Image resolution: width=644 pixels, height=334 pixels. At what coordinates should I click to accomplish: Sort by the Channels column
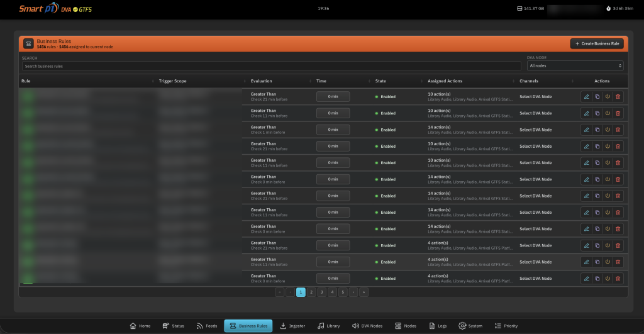click(x=572, y=81)
